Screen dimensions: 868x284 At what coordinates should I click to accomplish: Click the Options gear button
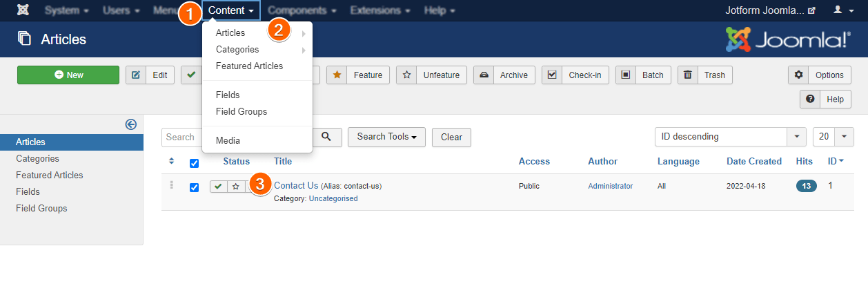click(819, 75)
